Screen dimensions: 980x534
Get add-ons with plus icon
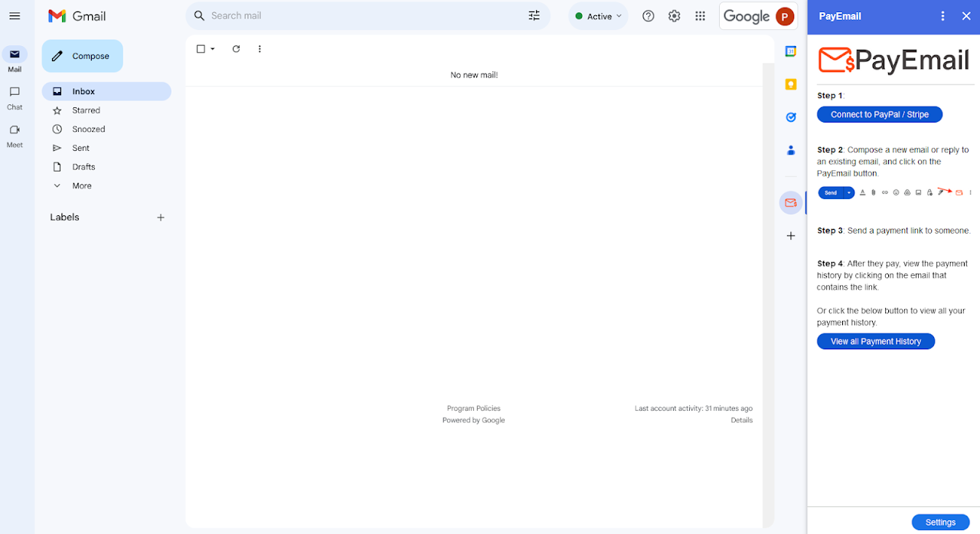click(791, 236)
